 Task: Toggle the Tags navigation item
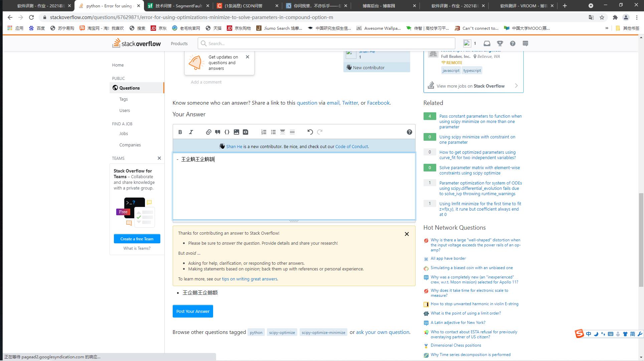pos(123,99)
